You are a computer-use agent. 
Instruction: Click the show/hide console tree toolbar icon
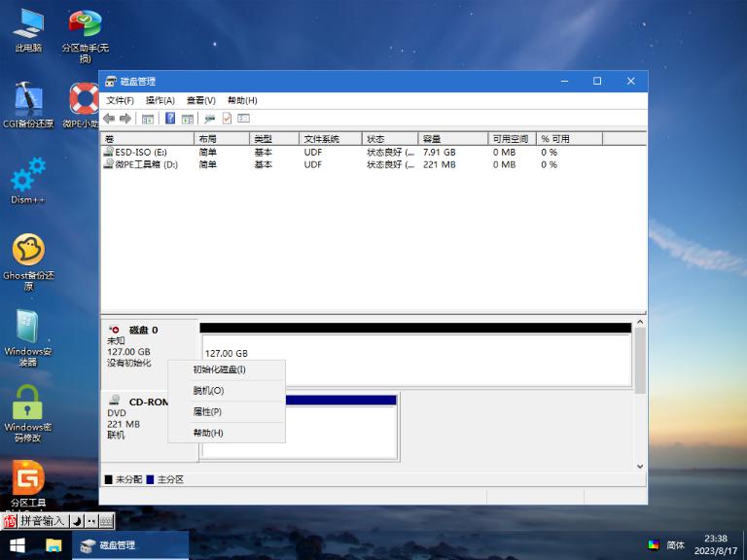(x=148, y=118)
